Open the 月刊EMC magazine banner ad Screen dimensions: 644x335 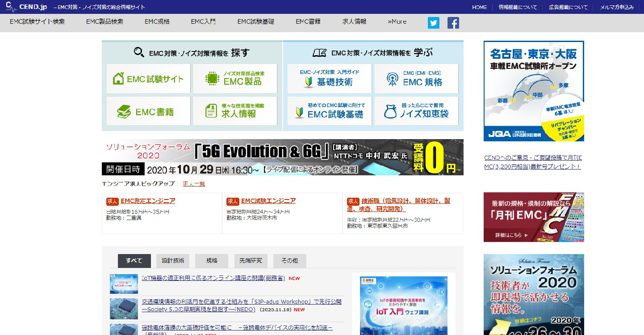(533, 217)
